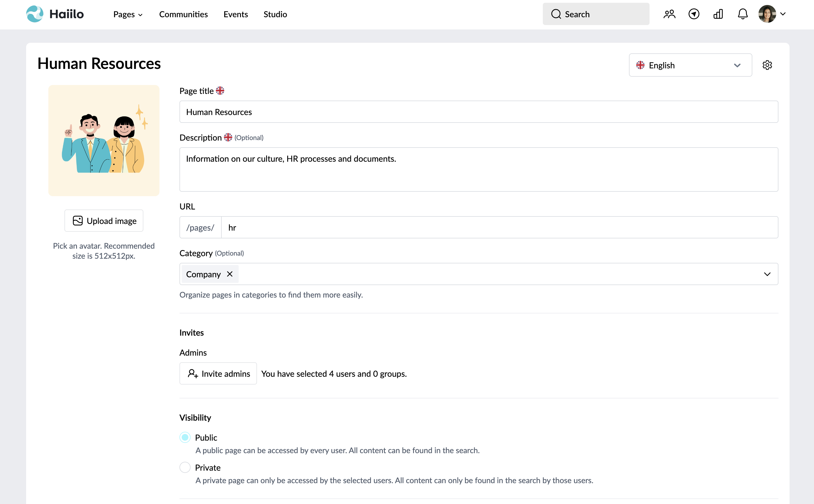
Task: Click the Haiilo wordmark
Action: click(67, 14)
